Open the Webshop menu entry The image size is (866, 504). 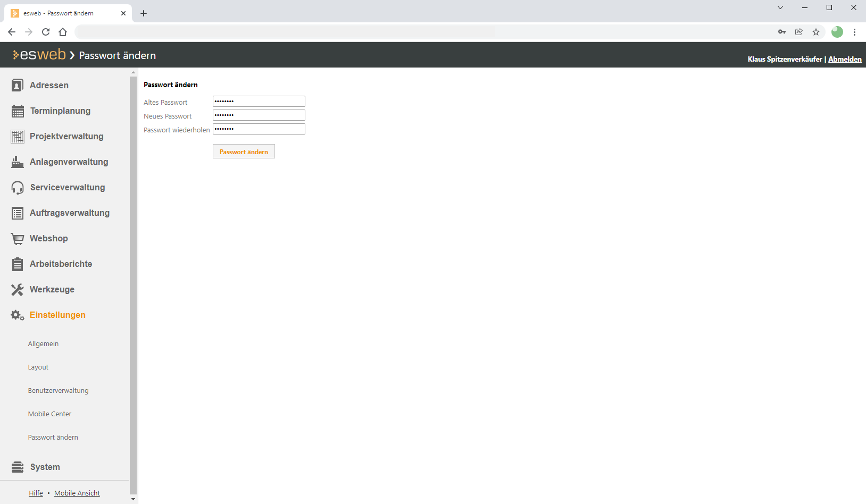click(49, 238)
